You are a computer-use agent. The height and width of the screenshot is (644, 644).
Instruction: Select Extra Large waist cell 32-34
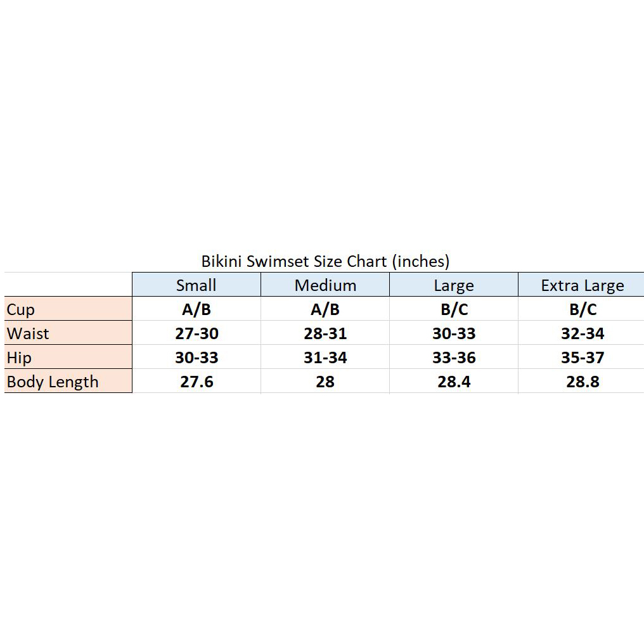[582, 333]
